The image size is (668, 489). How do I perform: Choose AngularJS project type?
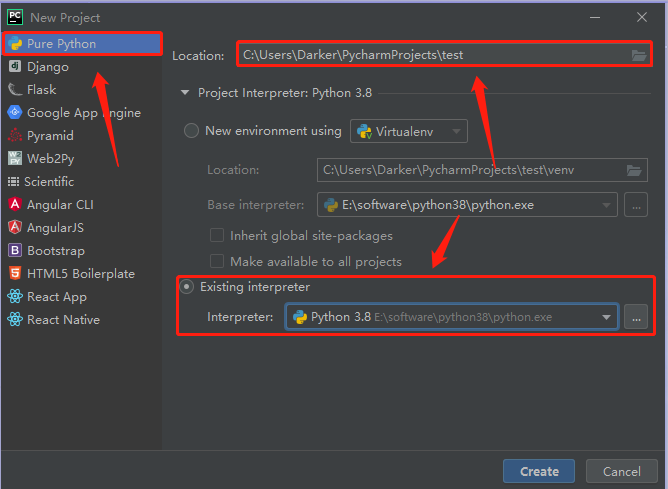point(81,227)
